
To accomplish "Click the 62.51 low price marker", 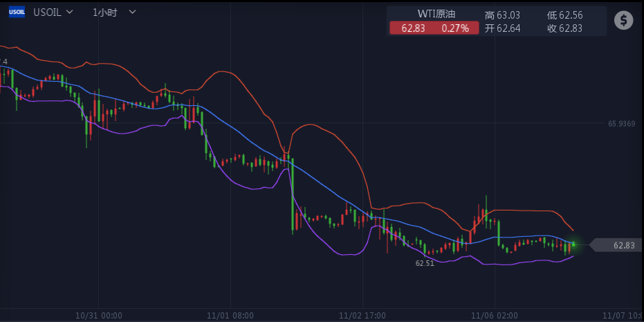I will (425, 263).
